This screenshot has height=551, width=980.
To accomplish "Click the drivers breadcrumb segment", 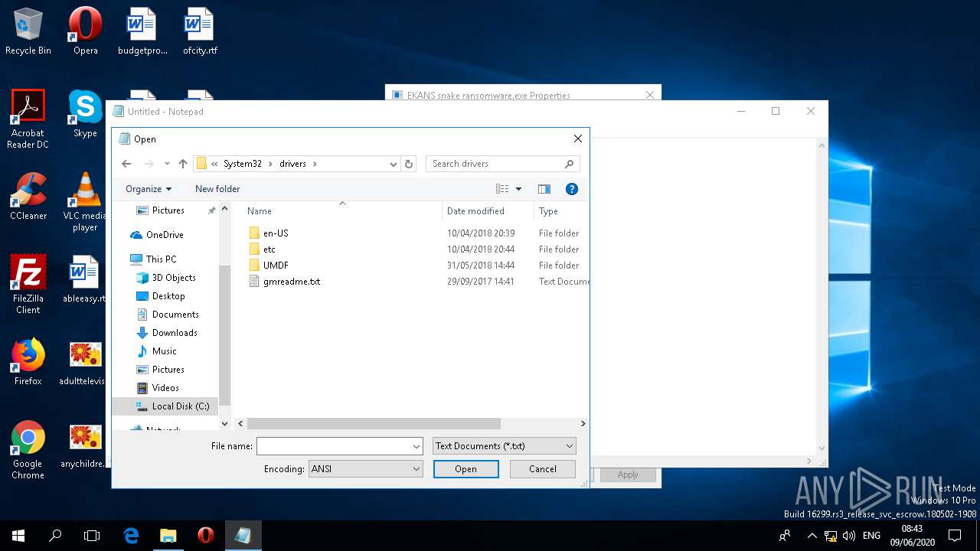I will coord(292,164).
